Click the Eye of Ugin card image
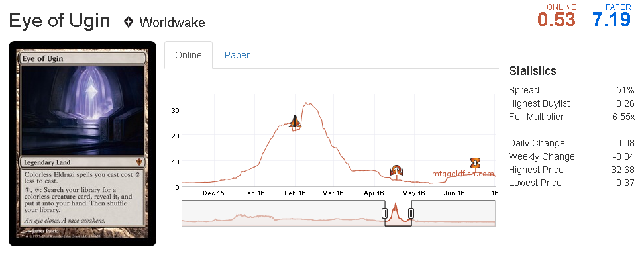Viewport: 644px width, 253px height. 83,144
